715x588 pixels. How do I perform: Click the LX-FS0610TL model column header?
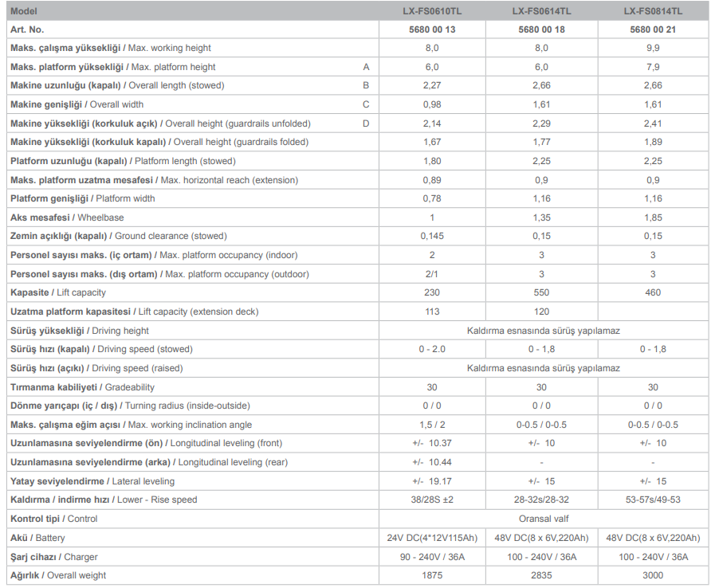[x=430, y=11]
